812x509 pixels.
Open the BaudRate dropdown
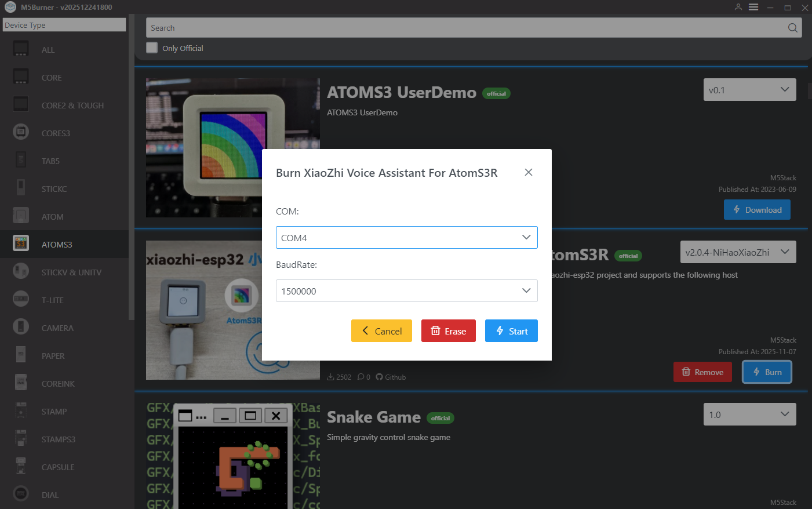tap(406, 290)
